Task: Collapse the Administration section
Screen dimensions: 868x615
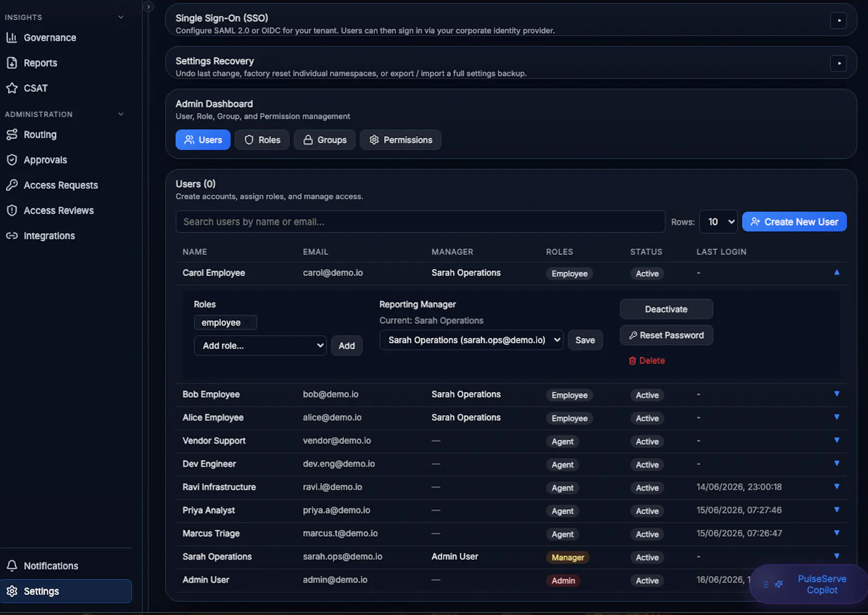Action: coord(121,114)
